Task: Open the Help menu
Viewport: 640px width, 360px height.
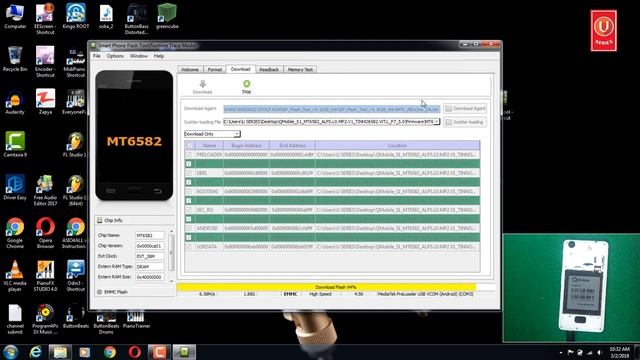Action: tap(159, 56)
